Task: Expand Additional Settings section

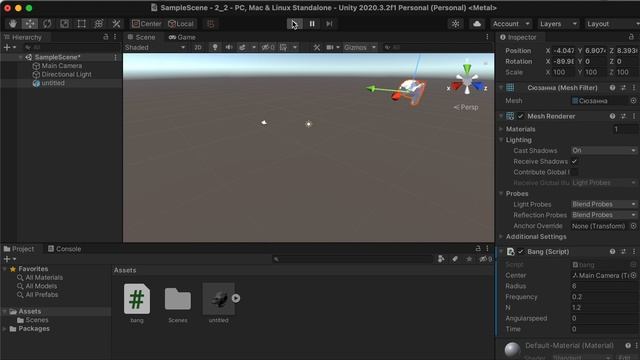Action: 501,237
